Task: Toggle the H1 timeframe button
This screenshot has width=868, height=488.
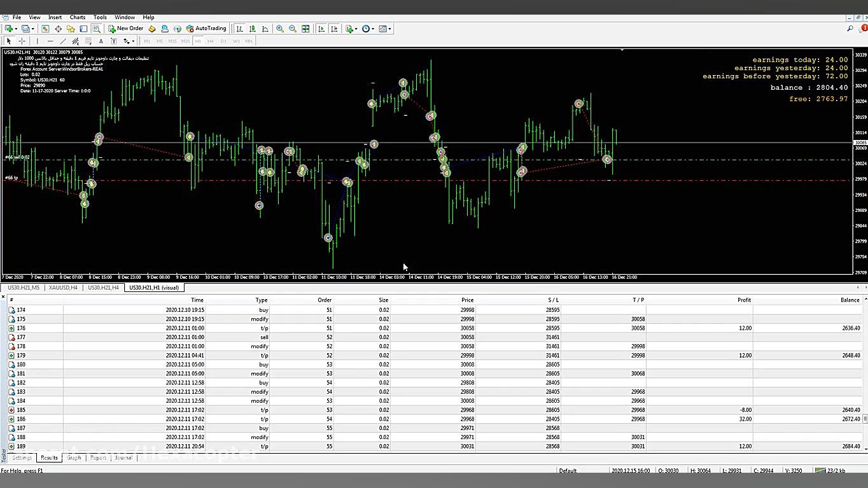Action: pos(198,41)
